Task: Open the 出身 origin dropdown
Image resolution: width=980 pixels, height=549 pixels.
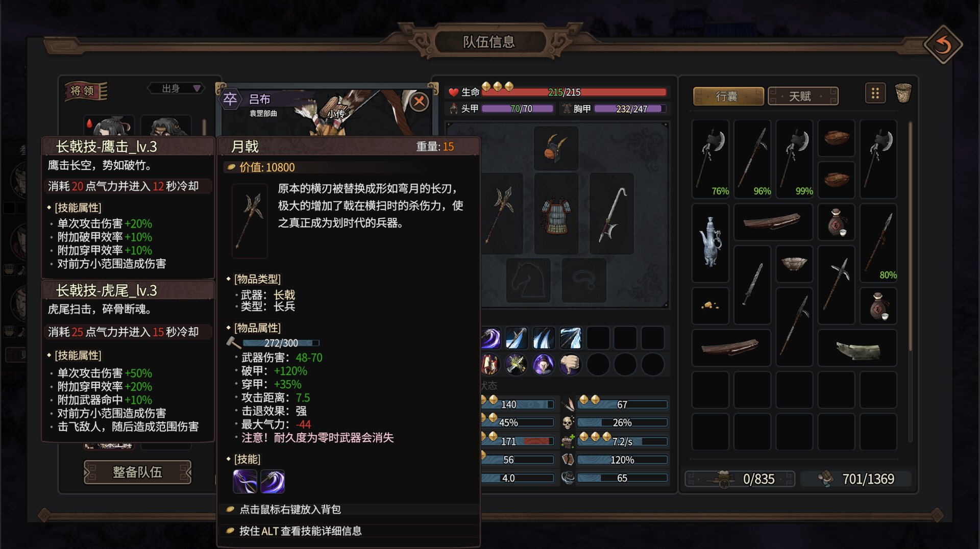Action: point(176,89)
